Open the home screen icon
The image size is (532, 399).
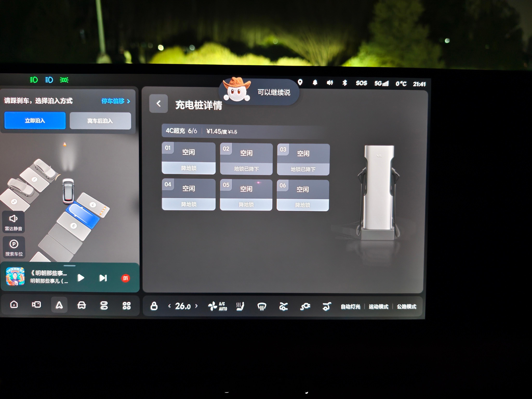tap(14, 304)
